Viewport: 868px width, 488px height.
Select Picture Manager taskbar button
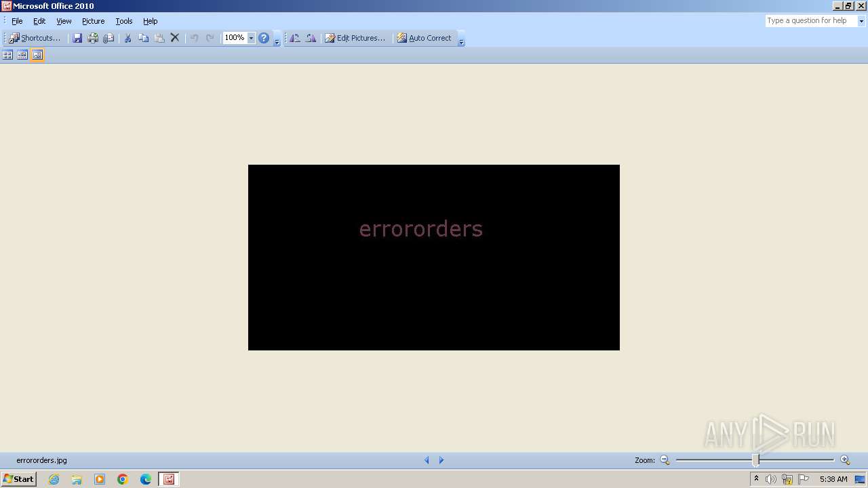pyautogui.click(x=169, y=479)
